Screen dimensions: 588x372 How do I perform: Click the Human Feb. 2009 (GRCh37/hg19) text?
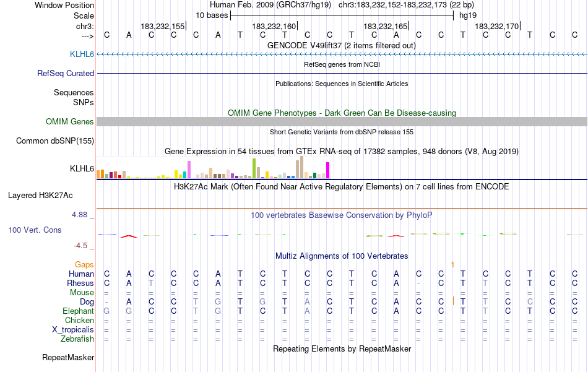coord(270,5)
